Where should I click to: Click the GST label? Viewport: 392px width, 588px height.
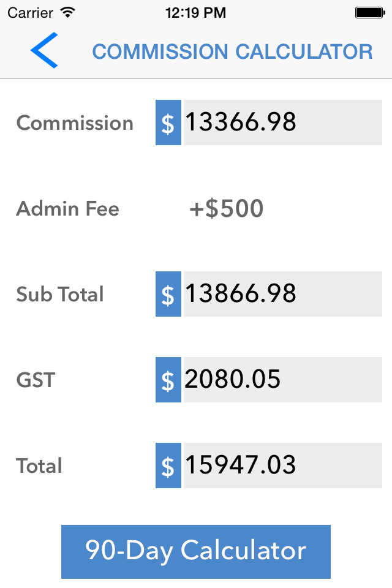click(36, 380)
